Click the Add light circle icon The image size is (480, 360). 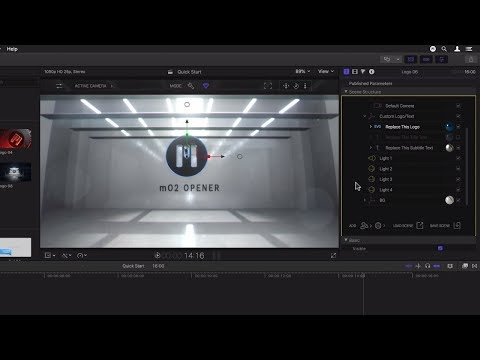378,226
